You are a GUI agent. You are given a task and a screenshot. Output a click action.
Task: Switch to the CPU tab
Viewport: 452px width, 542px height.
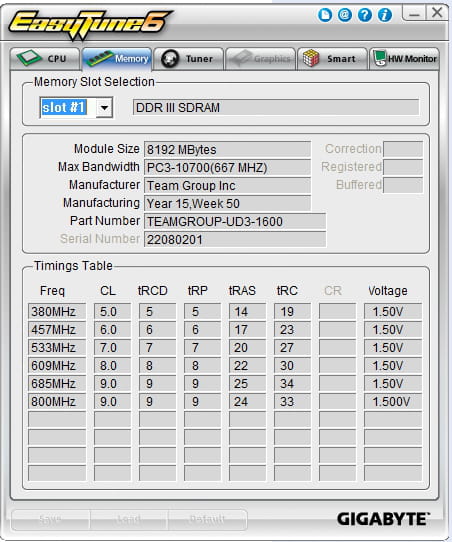pos(45,59)
